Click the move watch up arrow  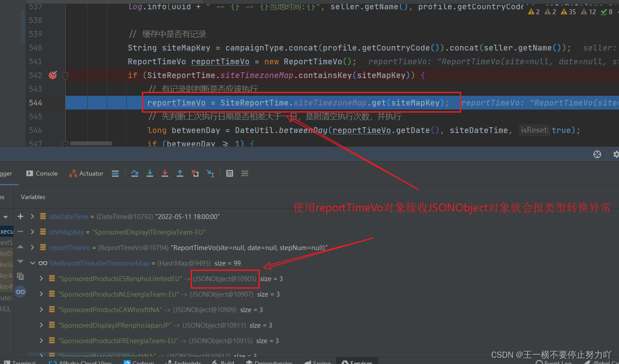click(20, 247)
